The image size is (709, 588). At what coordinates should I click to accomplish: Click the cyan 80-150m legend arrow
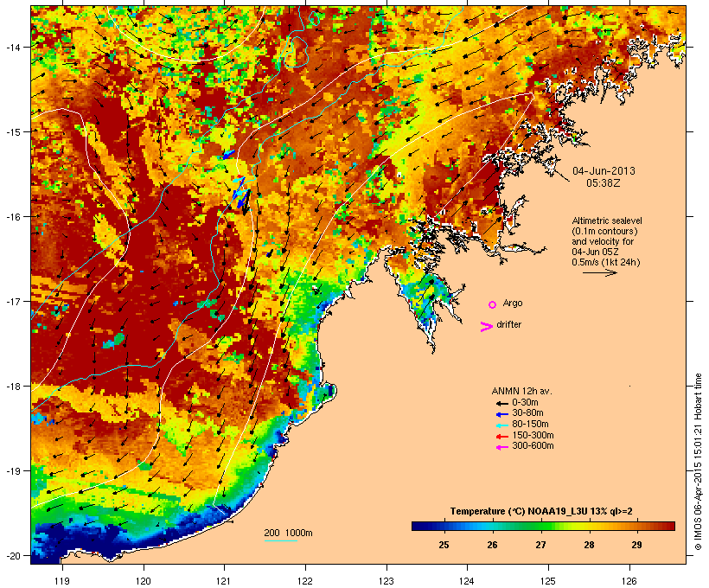tap(502, 425)
